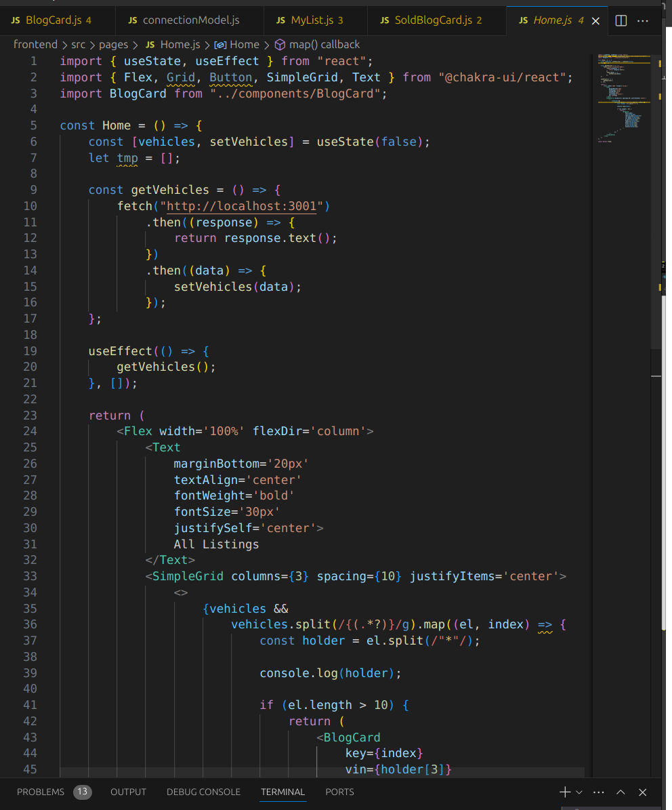Switch to the SoldBlogCard.js tab
This screenshot has width=672, height=810.
coord(433,20)
